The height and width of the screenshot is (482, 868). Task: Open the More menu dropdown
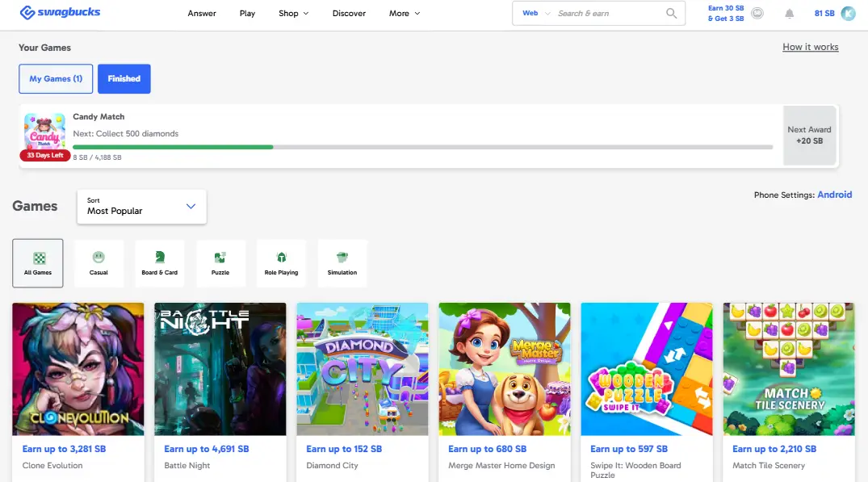(404, 14)
